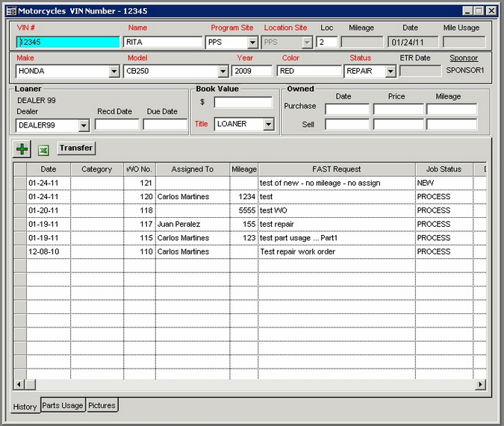
Task: Click the green plus add record icon
Action: coord(22,149)
